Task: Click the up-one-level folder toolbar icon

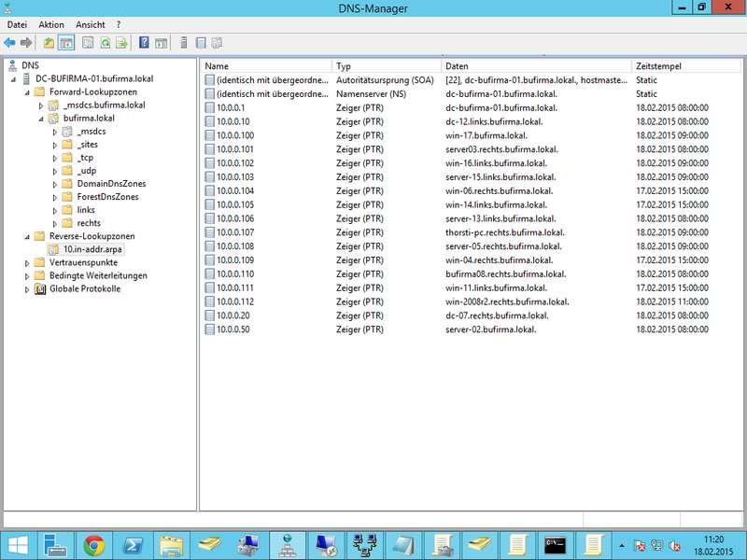Action: coord(49,42)
